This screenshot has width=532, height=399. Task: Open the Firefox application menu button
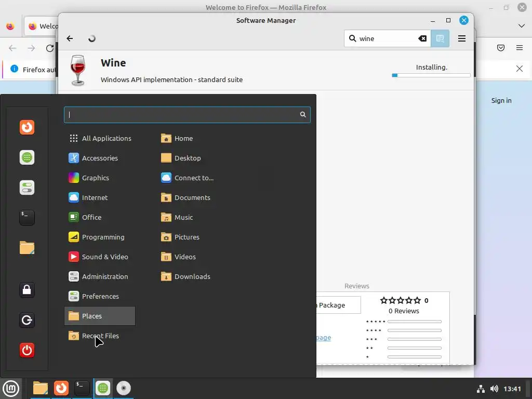point(520,48)
